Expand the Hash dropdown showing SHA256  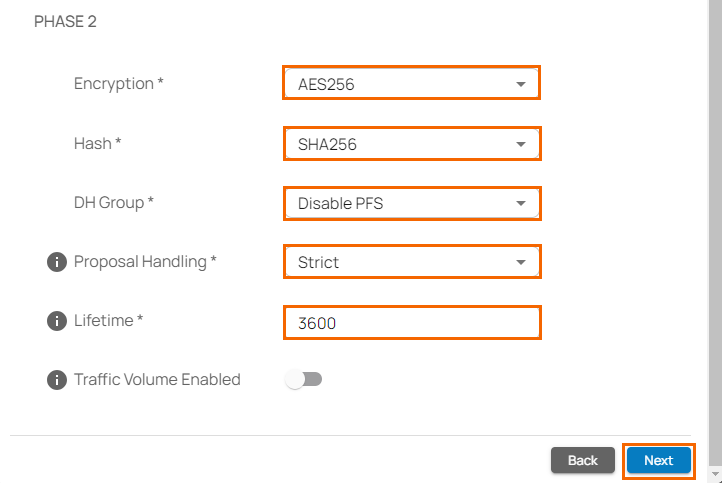click(x=411, y=144)
